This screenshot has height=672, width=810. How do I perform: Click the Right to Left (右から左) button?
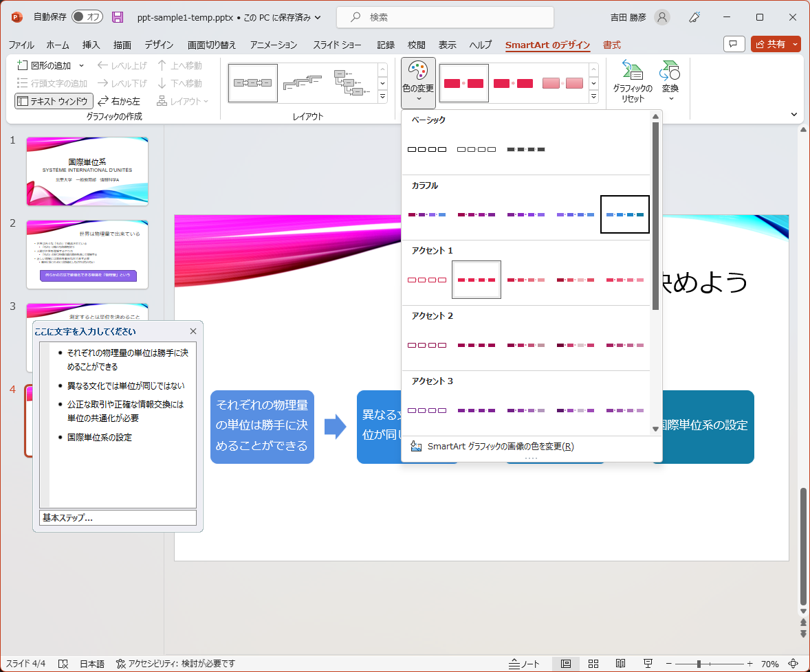point(119,101)
